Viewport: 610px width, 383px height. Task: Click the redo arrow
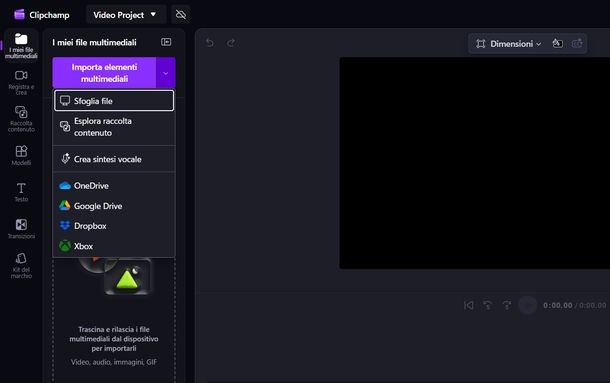pos(231,43)
